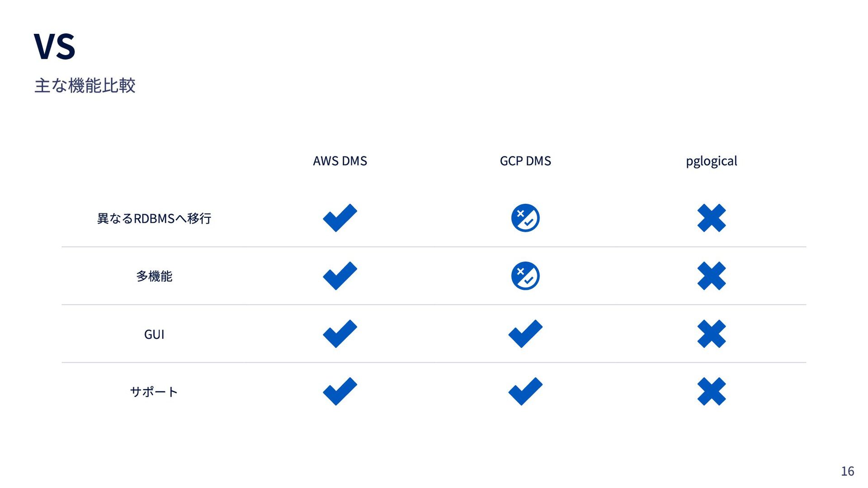This screenshot has width=868, height=488.
Task: Click the GCP DMS partial-support icon for 異なるRDBMSへ移行
Action: point(525,218)
